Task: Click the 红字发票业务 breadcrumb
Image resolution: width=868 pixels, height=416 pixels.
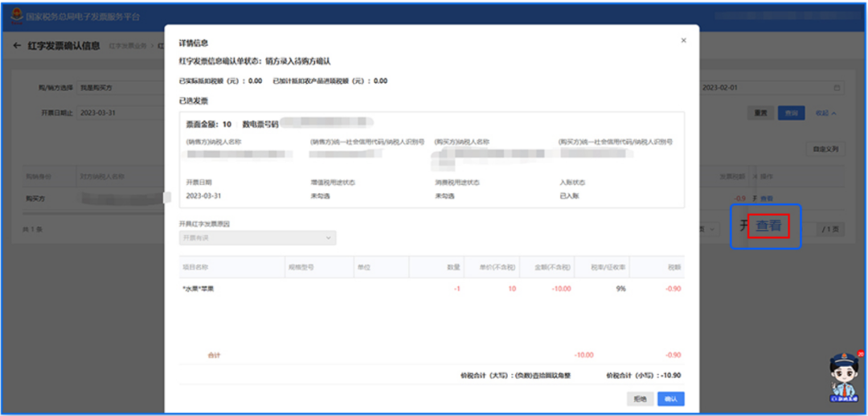Action: [128, 46]
